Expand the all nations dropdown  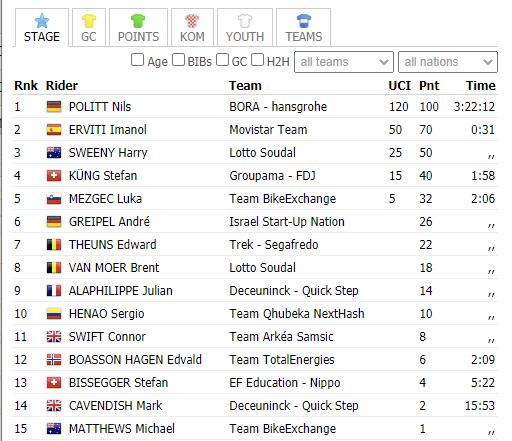coord(448,62)
